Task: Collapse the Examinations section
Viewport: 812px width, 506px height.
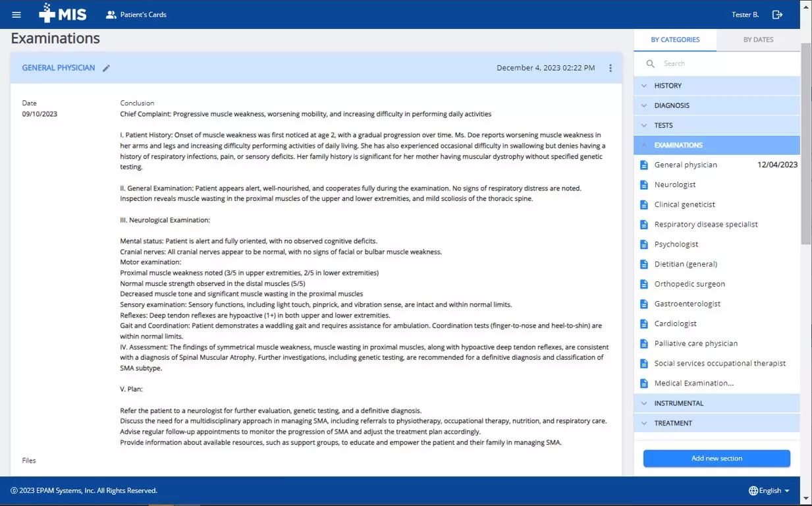Action: (x=717, y=145)
